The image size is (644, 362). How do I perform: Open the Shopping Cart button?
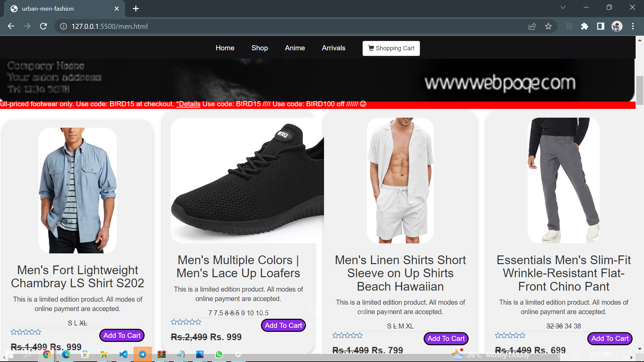click(391, 48)
